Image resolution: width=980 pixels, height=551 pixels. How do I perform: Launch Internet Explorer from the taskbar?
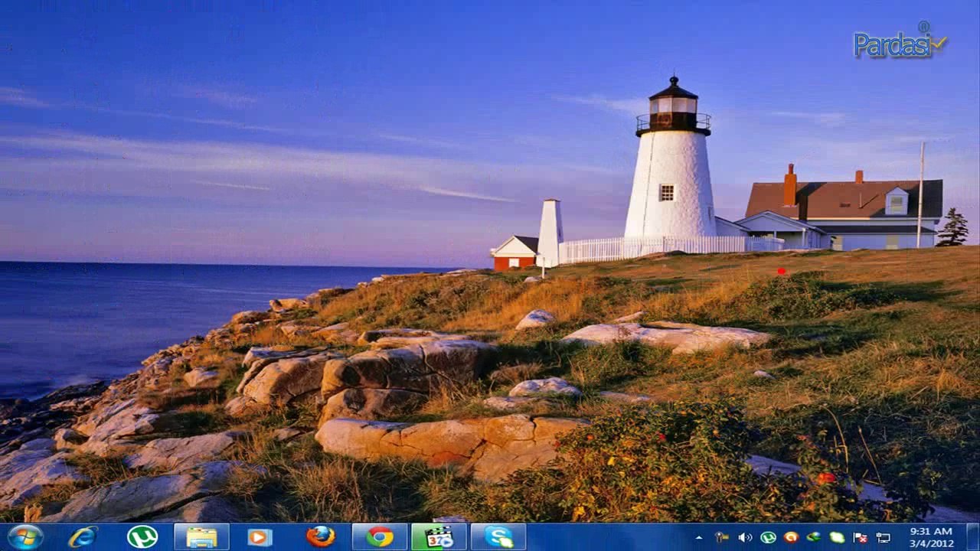click(x=83, y=536)
